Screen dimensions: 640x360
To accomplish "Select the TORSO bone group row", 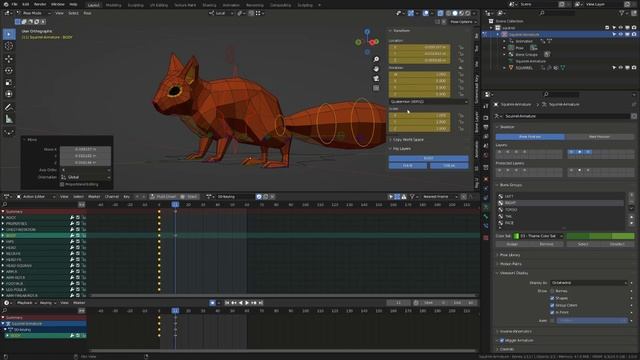I will click(x=561, y=210).
